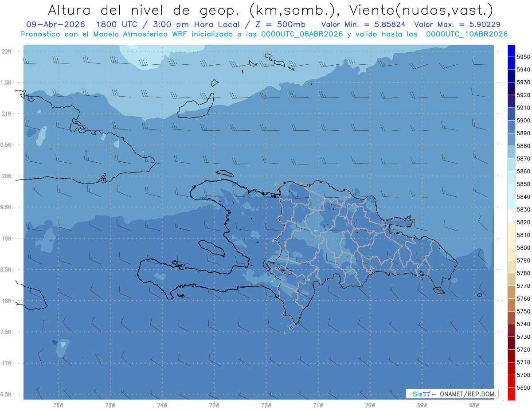Click the Valor Max. = 5.90229 text
Screen dimensions: 532x411
click(x=457, y=24)
